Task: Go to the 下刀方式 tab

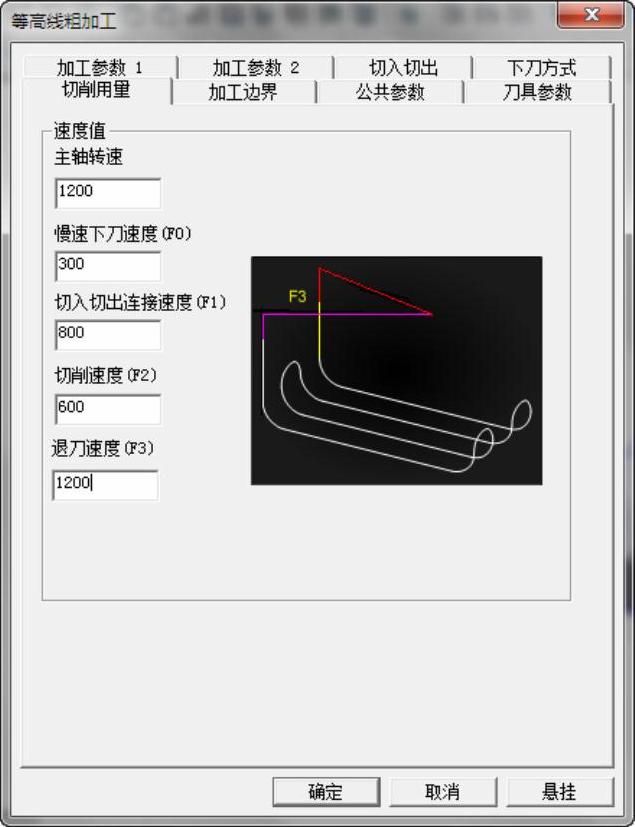Action: click(x=542, y=68)
